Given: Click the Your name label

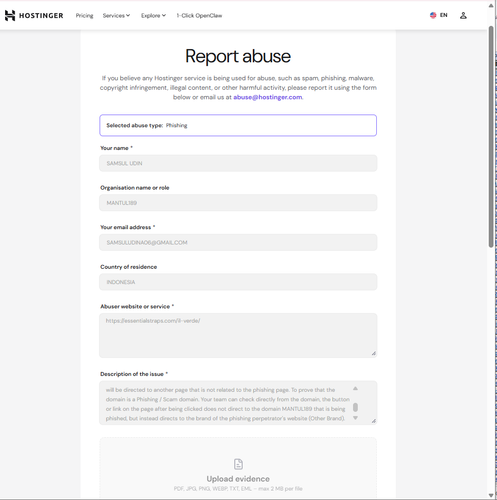Looking at the screenshot, I should point(116,148).
